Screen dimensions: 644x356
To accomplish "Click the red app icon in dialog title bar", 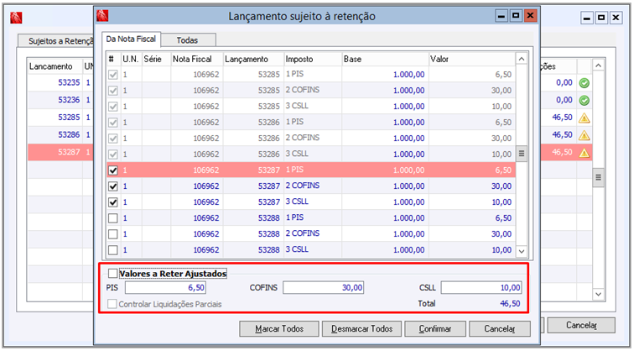I will click(x=102, y=16).
